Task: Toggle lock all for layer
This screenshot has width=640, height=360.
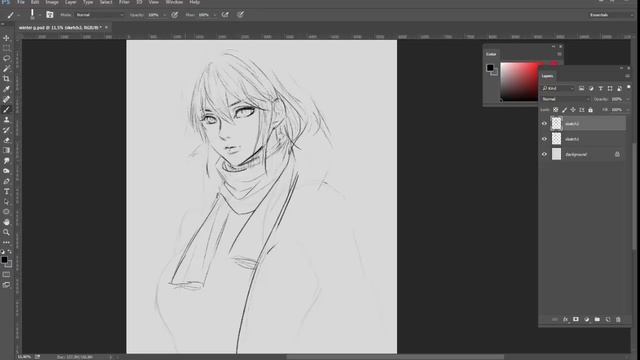Action: (x=590, y=110)
